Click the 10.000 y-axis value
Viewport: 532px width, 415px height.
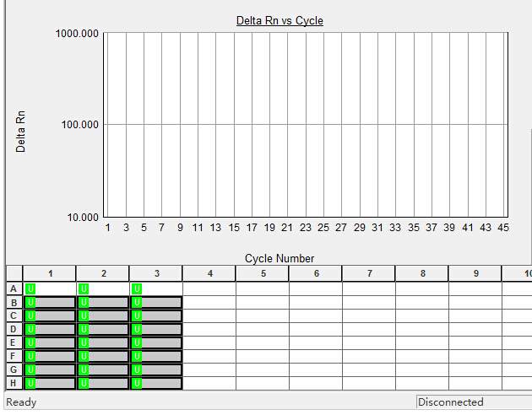click(83, 217)
